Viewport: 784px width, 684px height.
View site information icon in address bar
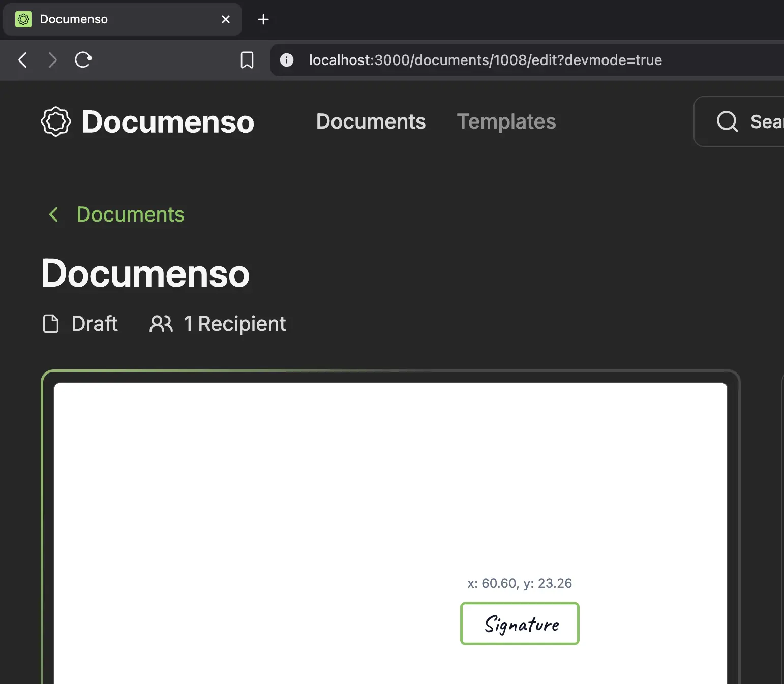click(287, 60)
